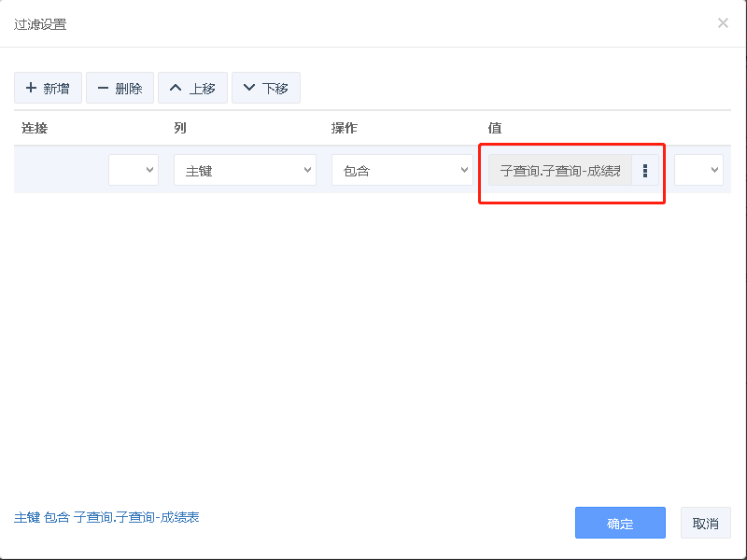The width and height of the screenshot is (747, 560).
Task: Click the 子查询.子查询-成绩表 value field
Action: pyautogui.click(x=559, y=171)
